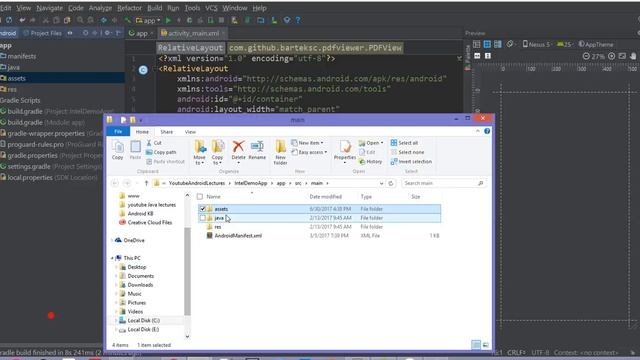Zoom out the layout Preview

(586, 56)
